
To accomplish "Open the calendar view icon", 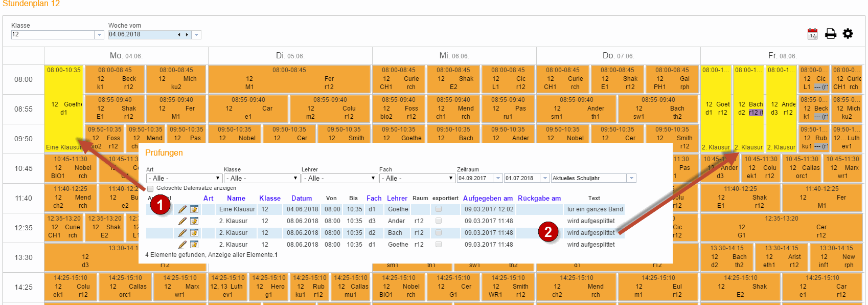I will tap(812, 34).
